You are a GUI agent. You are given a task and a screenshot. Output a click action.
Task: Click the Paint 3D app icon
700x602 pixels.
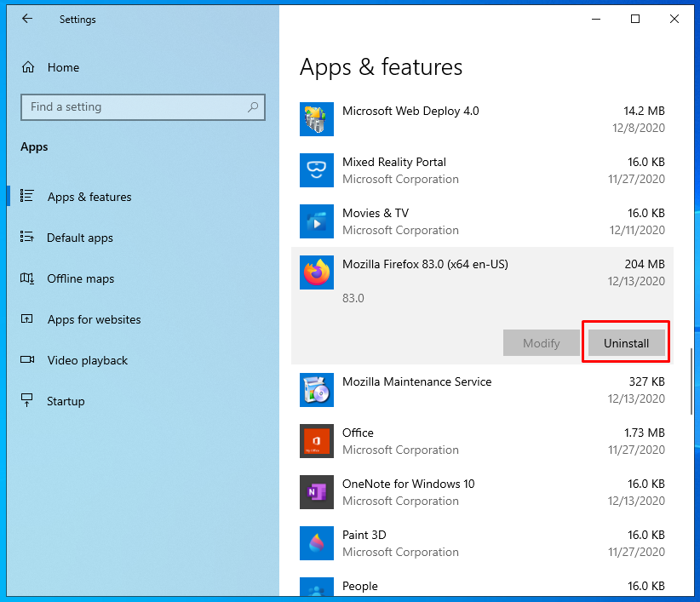click(317, 543)
